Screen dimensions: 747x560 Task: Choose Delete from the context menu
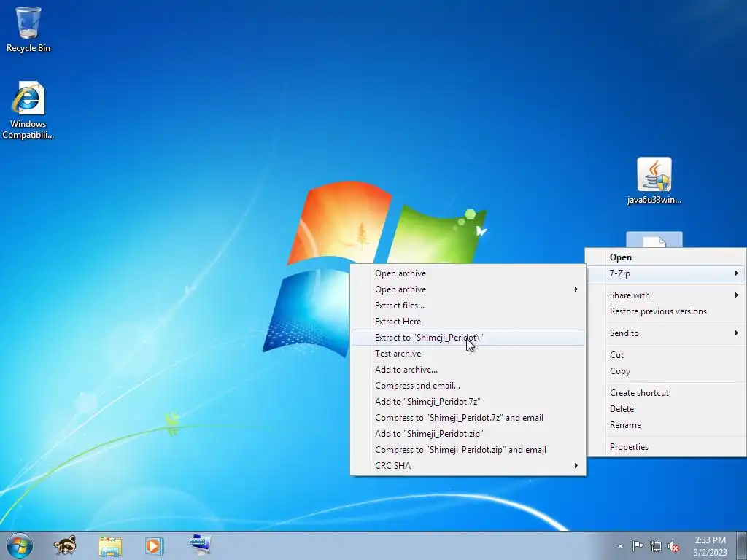click(x=666, y=409)
